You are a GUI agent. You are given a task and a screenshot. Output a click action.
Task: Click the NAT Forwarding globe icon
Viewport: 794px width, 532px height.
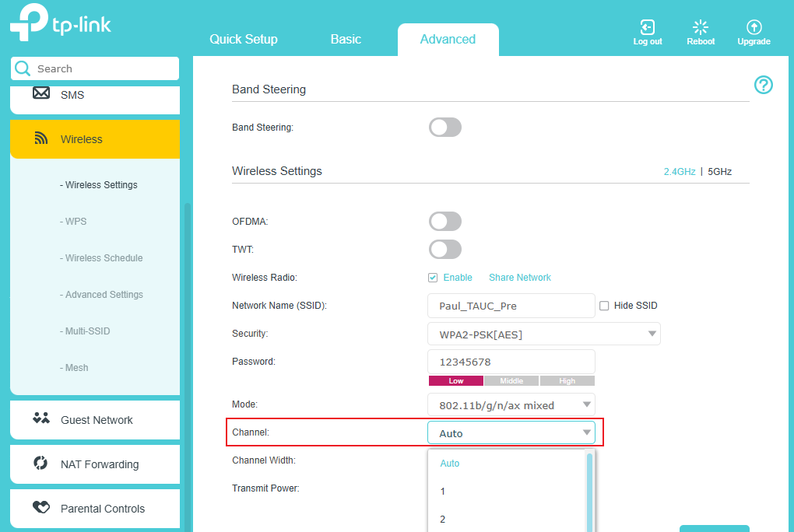coord(40,464)
